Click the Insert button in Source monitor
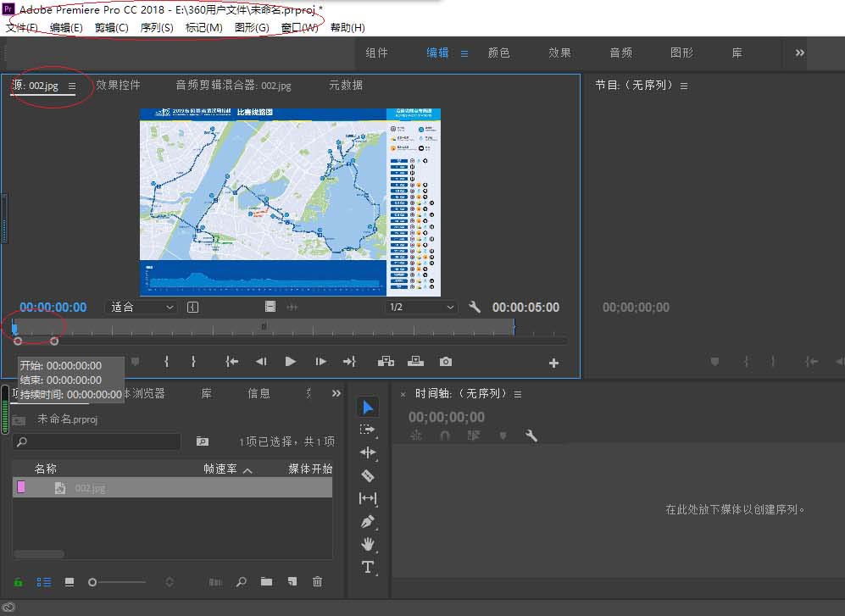Viewport: 845px width, 616px height. coord(386,362)
